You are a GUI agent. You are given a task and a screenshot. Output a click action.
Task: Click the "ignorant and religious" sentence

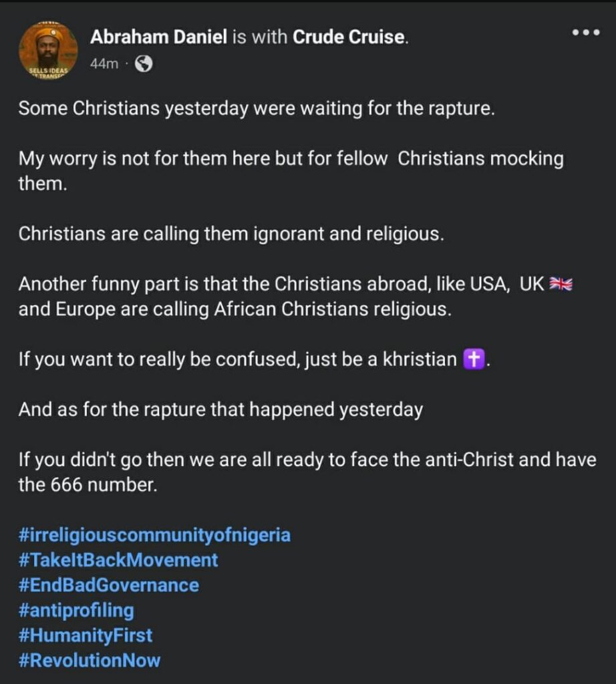230,234
